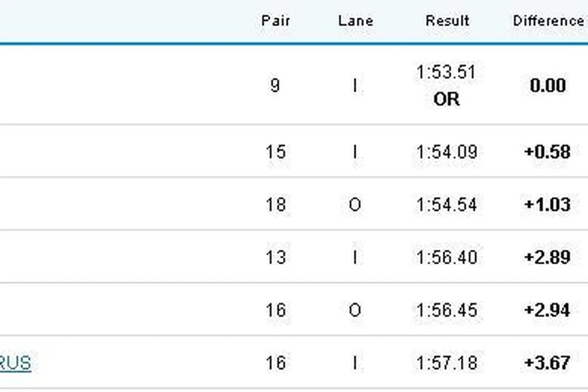Click the 1:56.45 result time
Image resolution: width=588 pixels, height=392 pixels.
(446, 310)
